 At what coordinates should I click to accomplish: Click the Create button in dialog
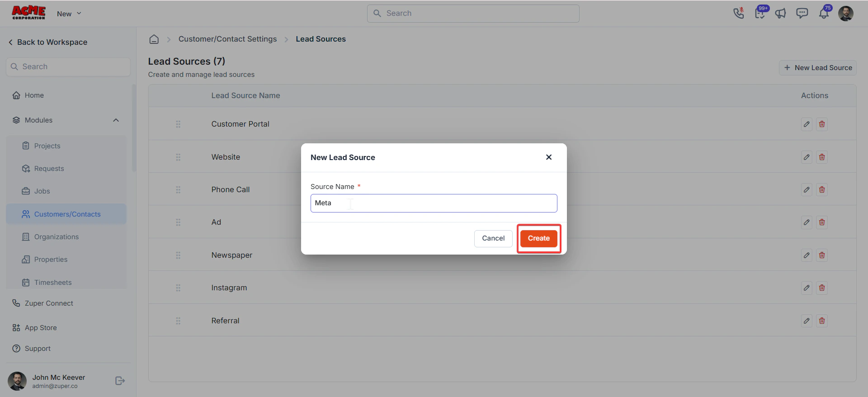pyautogui.click(x=538, y=238)
